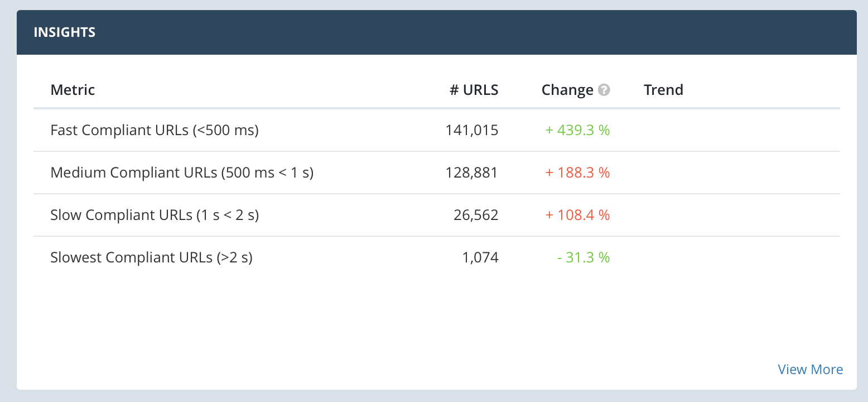Select the Slowest Compliant URLs row
The width and height of the screenshot is (868, 402).
click(x=151, y=257)
